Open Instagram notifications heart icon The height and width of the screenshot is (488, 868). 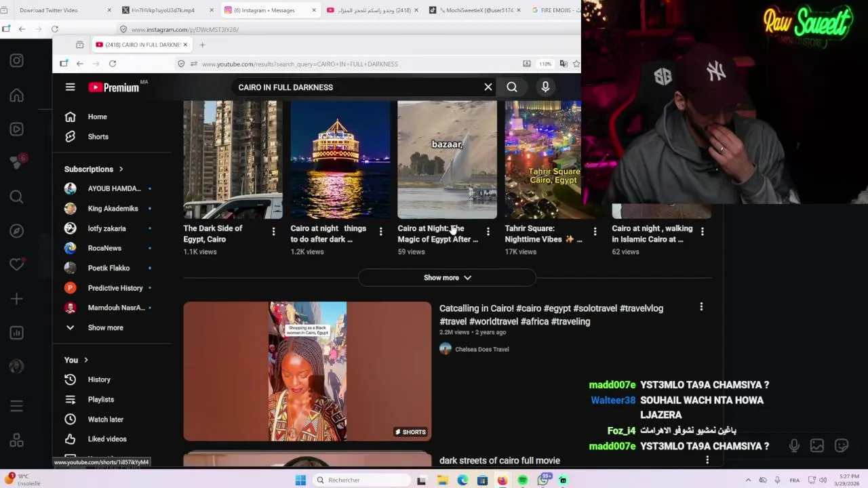[x=17, y=264]
